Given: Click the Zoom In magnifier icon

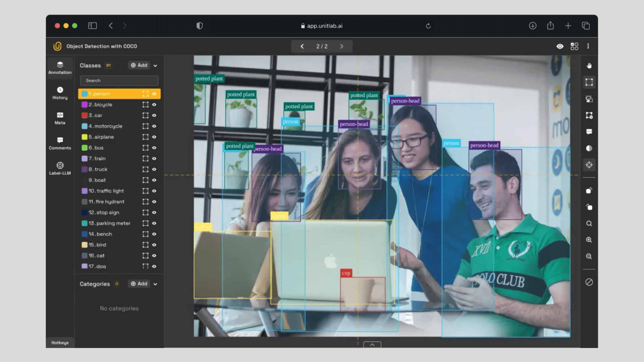Looking at the screenshot, I should click(x=589, y=240).
